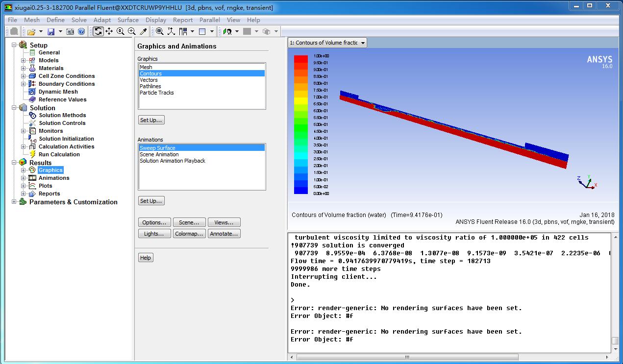Click the Solution Controls icon
Viewport: 623px width, 364px height.
pyautogui.click(x=32, y=123)
